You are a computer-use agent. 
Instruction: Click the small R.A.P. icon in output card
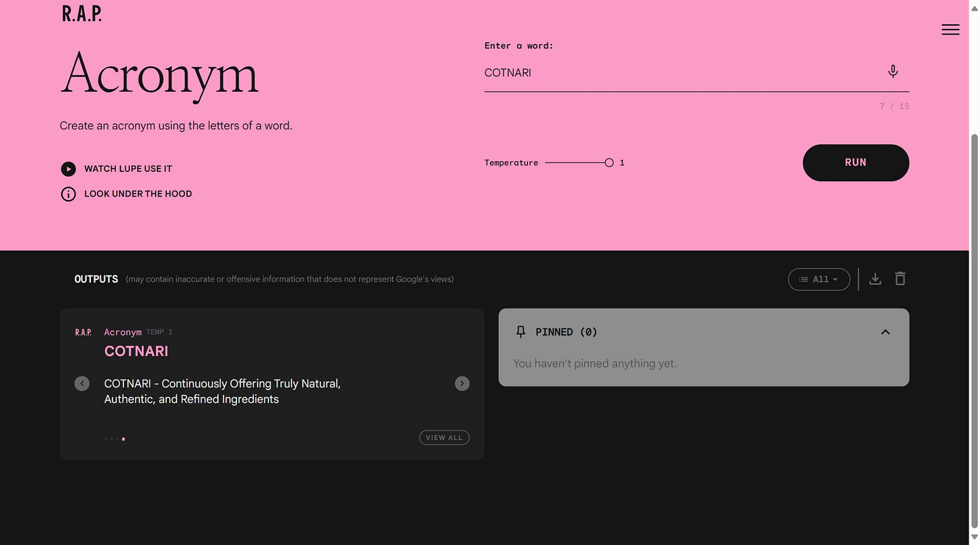(83, 332)
